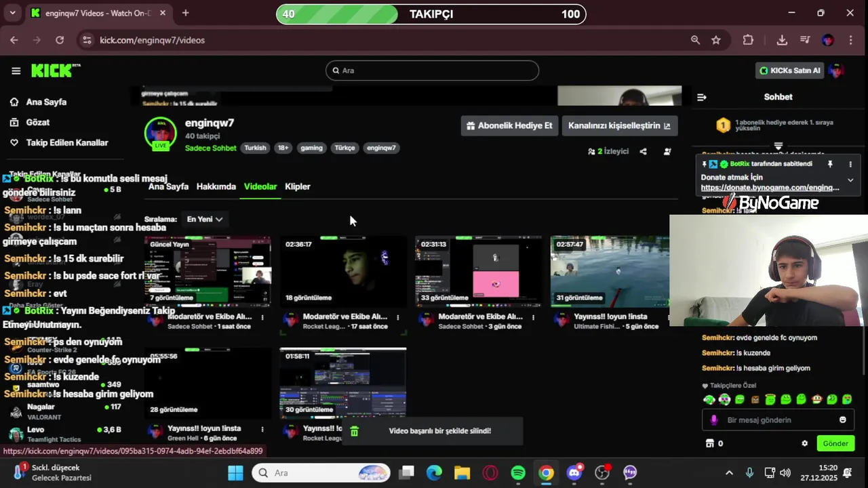Select the Turkish tag
Viewport: 868px width, 488px height.
pos(255,148)
